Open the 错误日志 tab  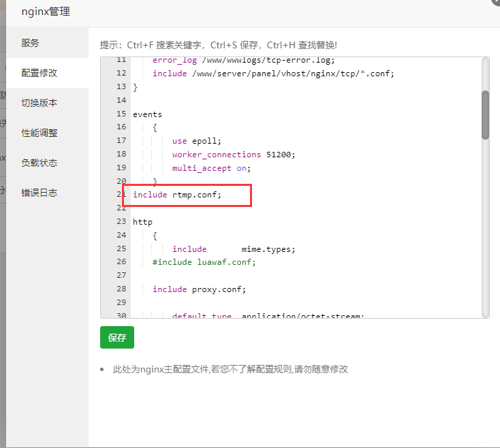pyautogui.click(x=47, y=193)
